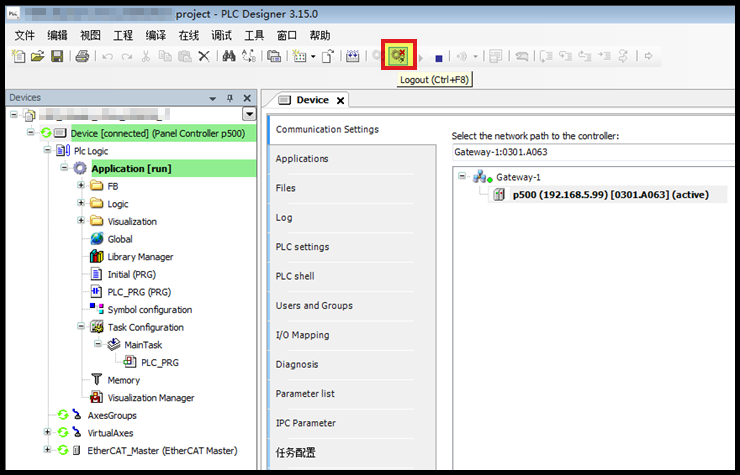Image resolution: width=740 pixels, height=475 pixels.
Task: Click the books icon beside Library Manager
Action: pos(97,256)
